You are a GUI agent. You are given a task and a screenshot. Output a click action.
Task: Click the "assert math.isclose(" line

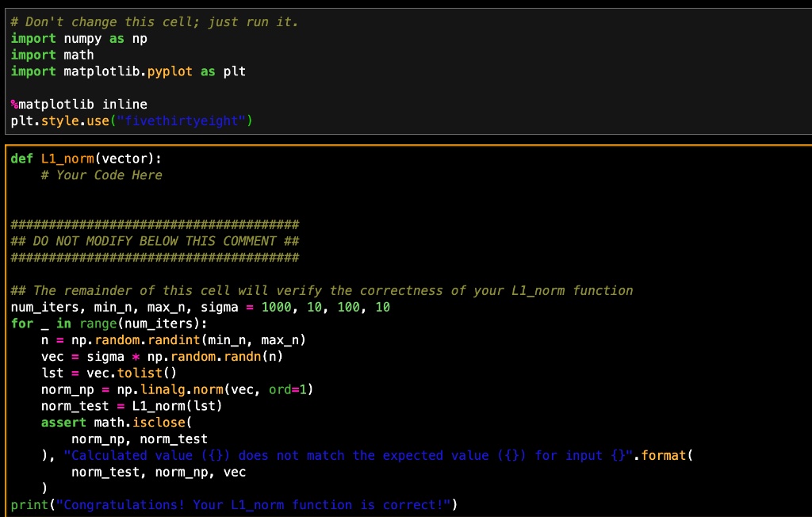click(x=117, y=423)
